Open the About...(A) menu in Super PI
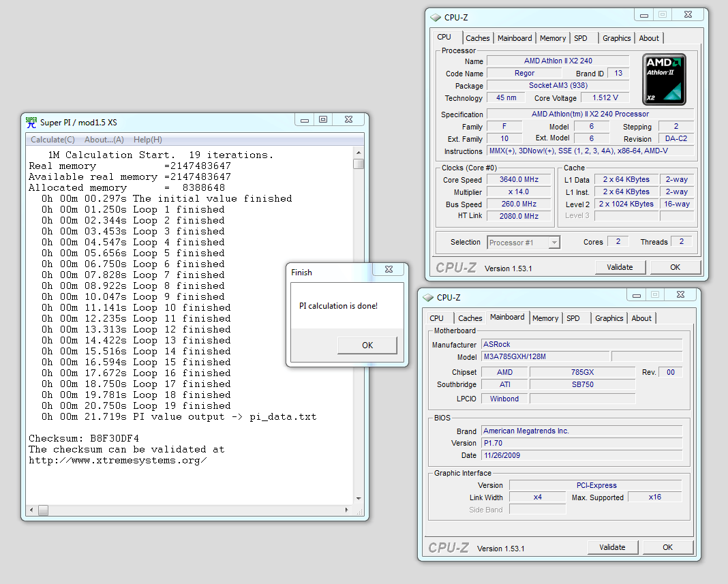 (x=104, y=140)
